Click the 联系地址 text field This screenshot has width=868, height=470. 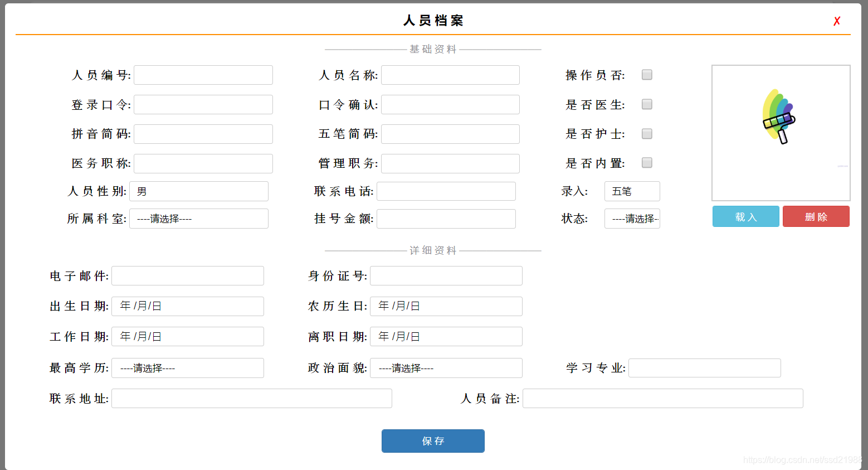[x=252, y=398]
